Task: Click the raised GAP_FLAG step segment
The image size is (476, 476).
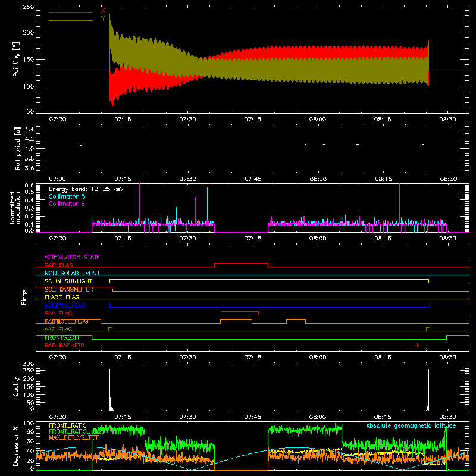Action: (x=242, y=264)
